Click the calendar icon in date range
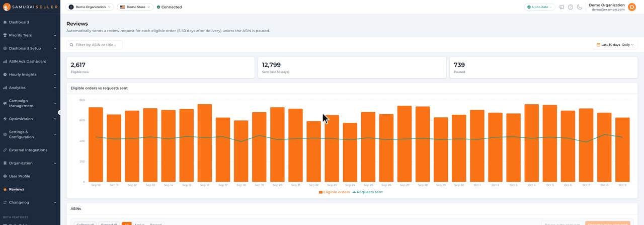This screenshot has width=644, height=225. [x=598, y=45]
